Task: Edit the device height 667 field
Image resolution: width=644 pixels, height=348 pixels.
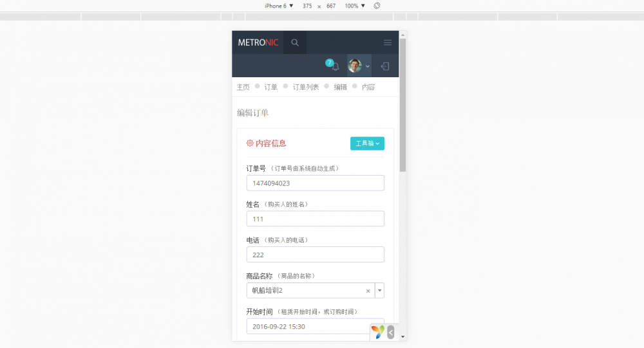Action: click(x=331, y=6)
